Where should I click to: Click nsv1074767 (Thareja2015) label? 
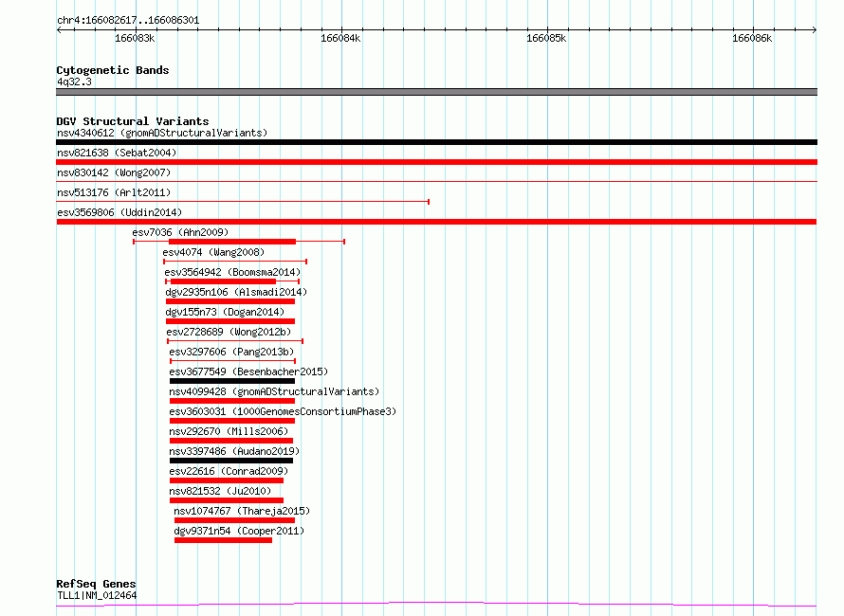[x=242, y=511]
